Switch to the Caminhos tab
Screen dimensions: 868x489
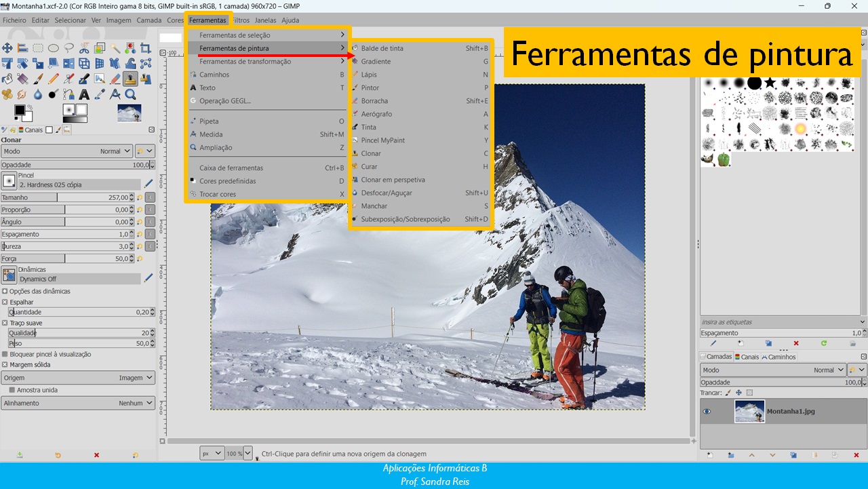point(781,357)
